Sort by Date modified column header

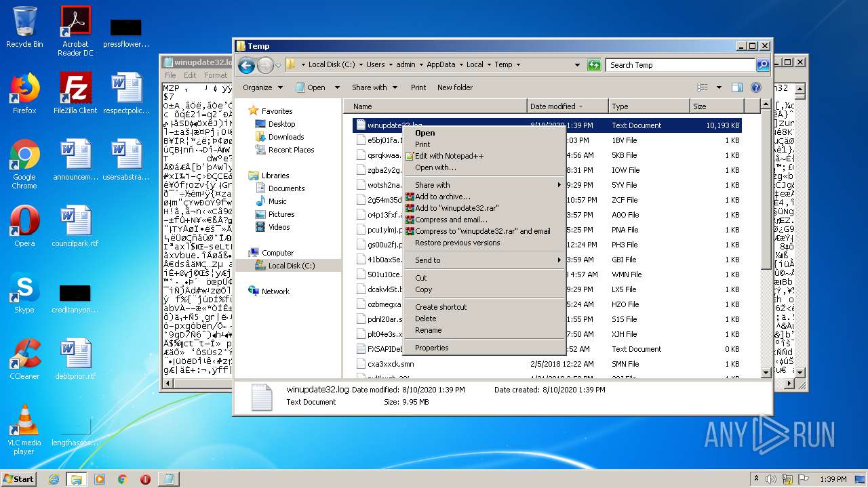(x=568, y=106)
